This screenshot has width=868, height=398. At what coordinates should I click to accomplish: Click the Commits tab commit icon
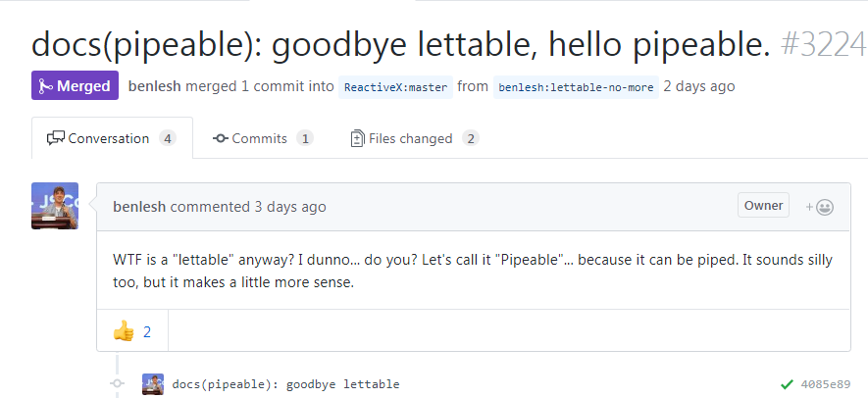(221, 139)
